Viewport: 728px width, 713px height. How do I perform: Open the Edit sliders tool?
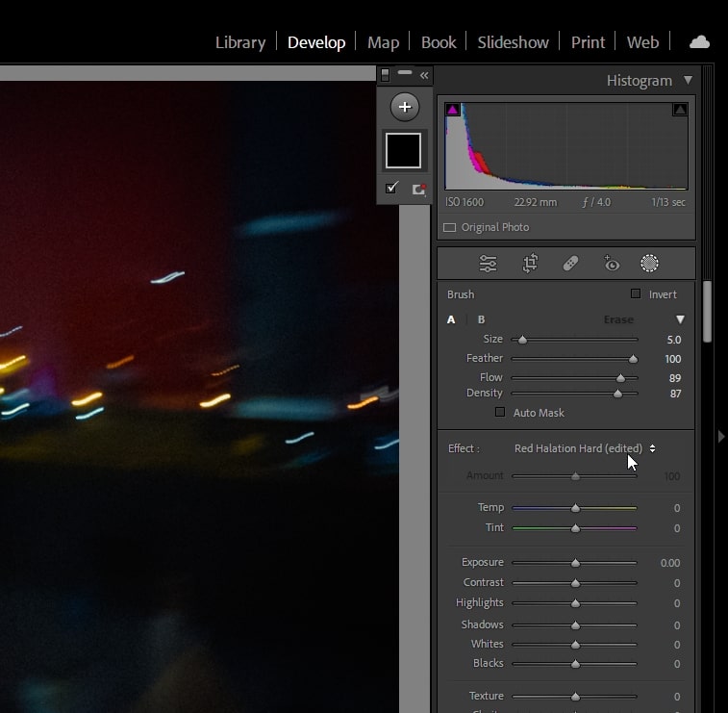[x=488, y=264]
